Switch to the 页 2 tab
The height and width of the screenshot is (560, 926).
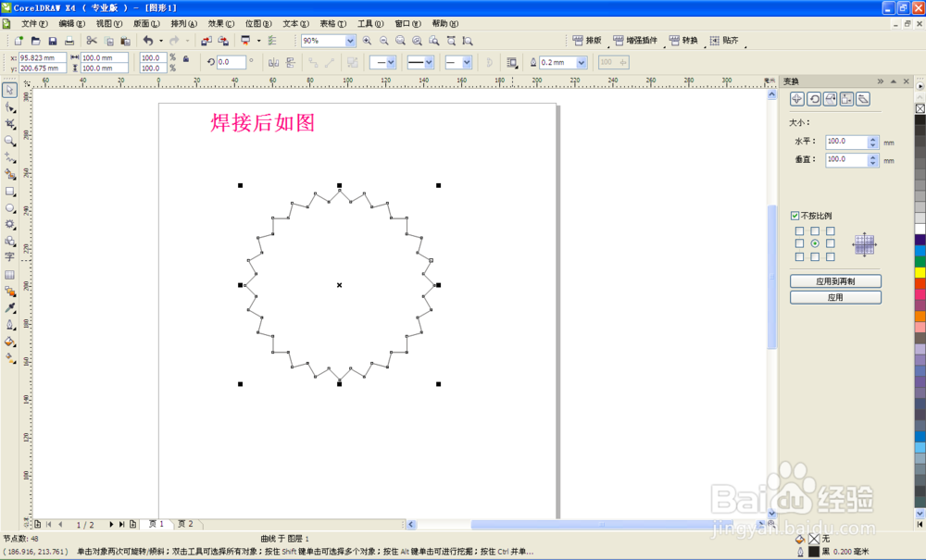(x=186, y=523)
